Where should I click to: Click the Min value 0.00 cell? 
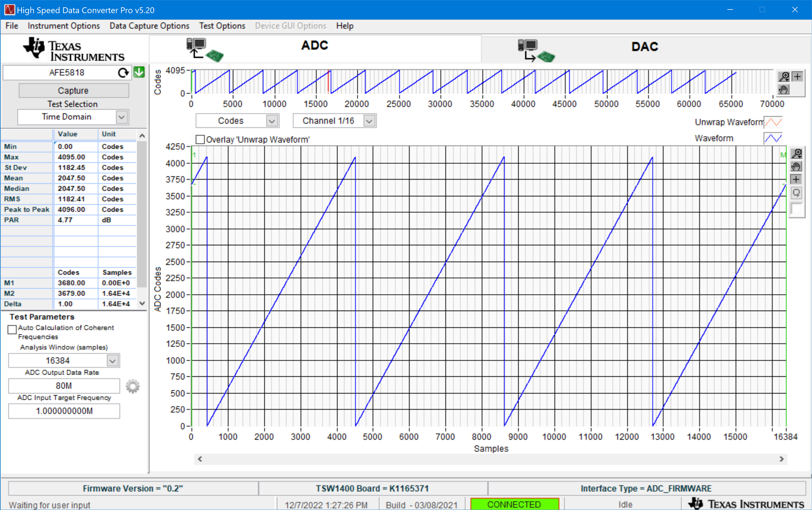click(76, 147)
